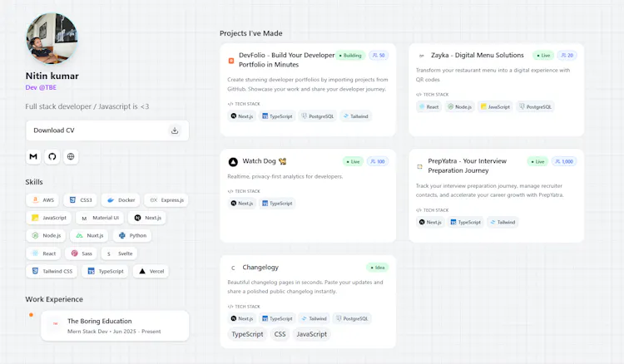Click the Tailwind tag in PrepYatra card
Viewport: 624px width, 364px height.
503,222
